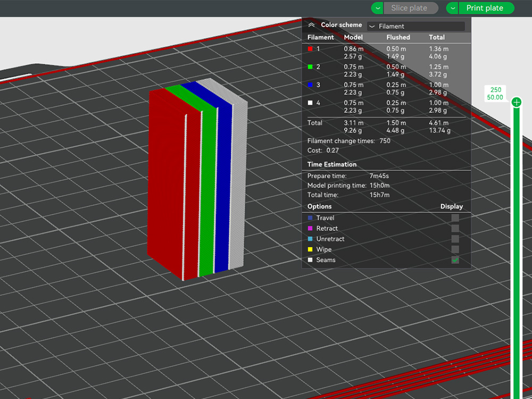This screenshot has width=532, height=399.
Task: Open the Print plate dropdown arrow
Action: 453,8
